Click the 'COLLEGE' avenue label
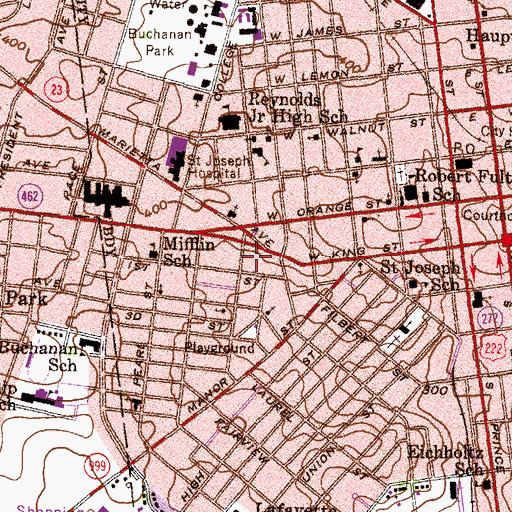 (226, 72)
